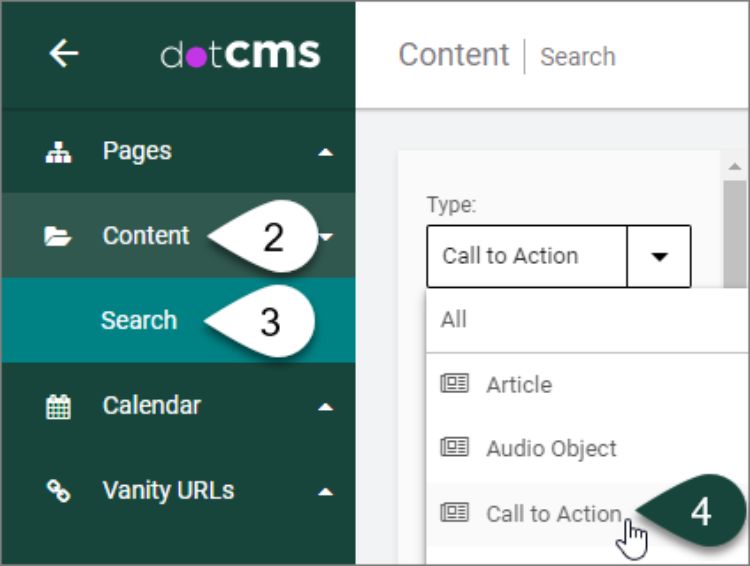
Task: Select the Content menu label in the sidebar
Action: coord(145,236)
